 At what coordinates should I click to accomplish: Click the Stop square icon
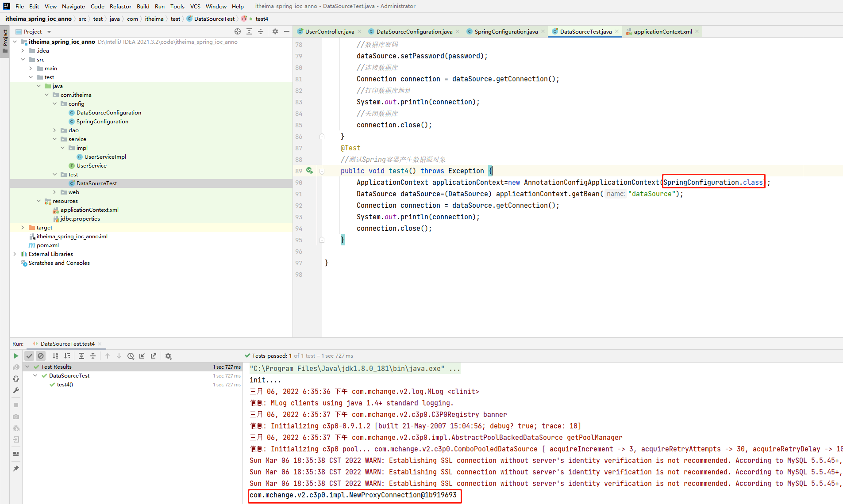16,405
